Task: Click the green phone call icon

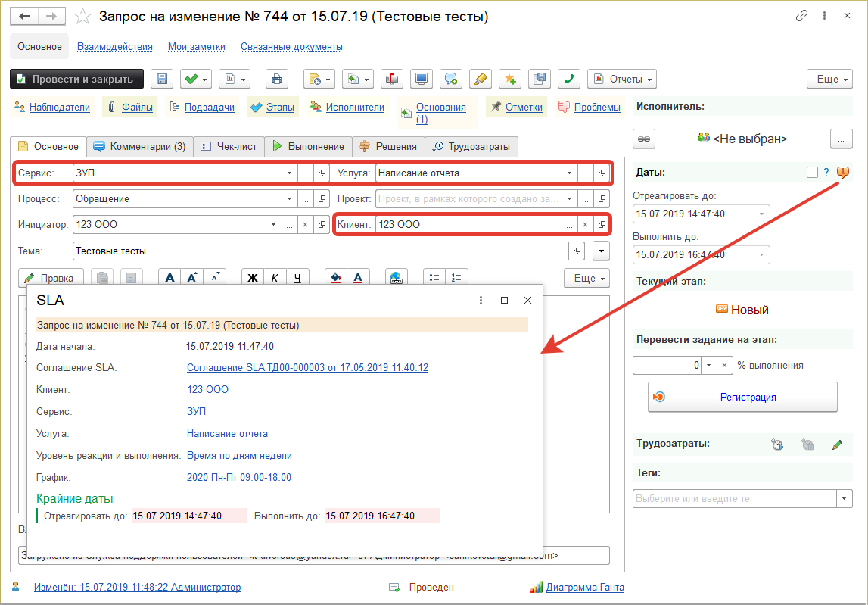Action: 569,79
